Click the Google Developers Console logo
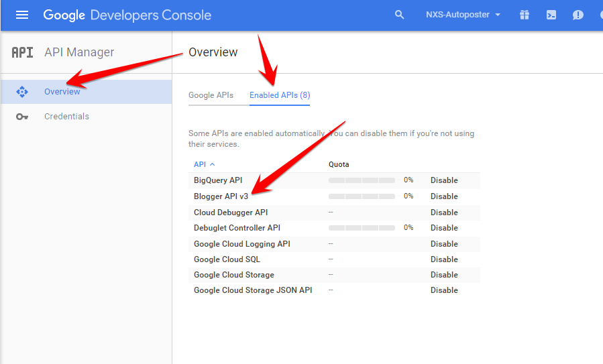 127,15
